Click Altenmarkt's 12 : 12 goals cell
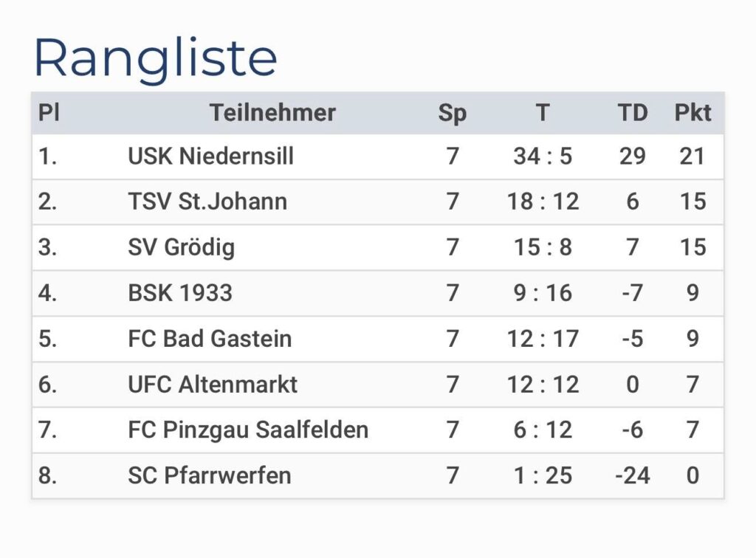Screen dimensions: 756x558 543,385
